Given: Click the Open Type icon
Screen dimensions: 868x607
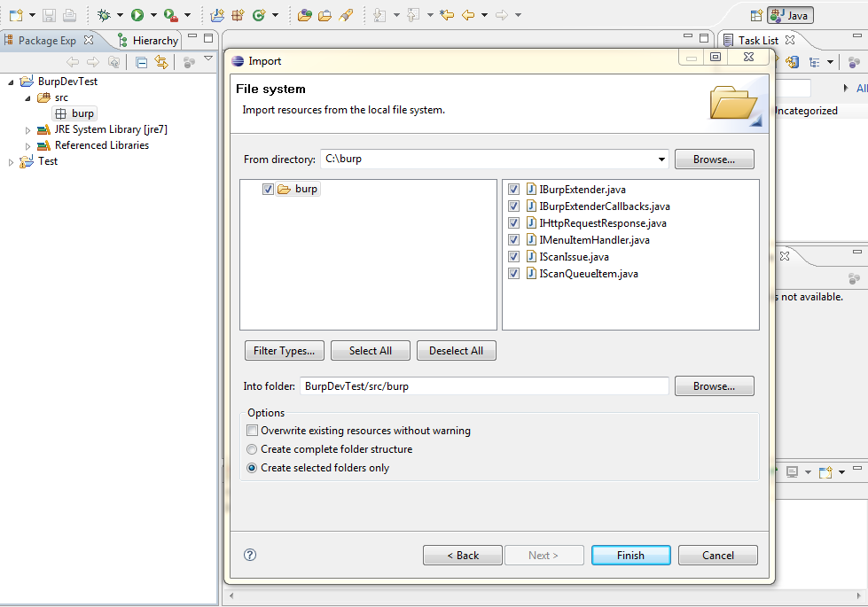Looking at the screenshot, I should click(x=304, y=15).
